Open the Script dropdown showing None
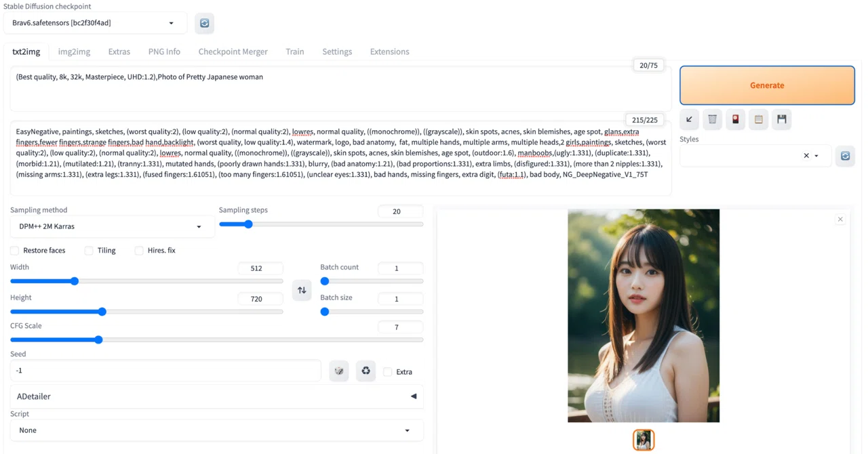 217,430
